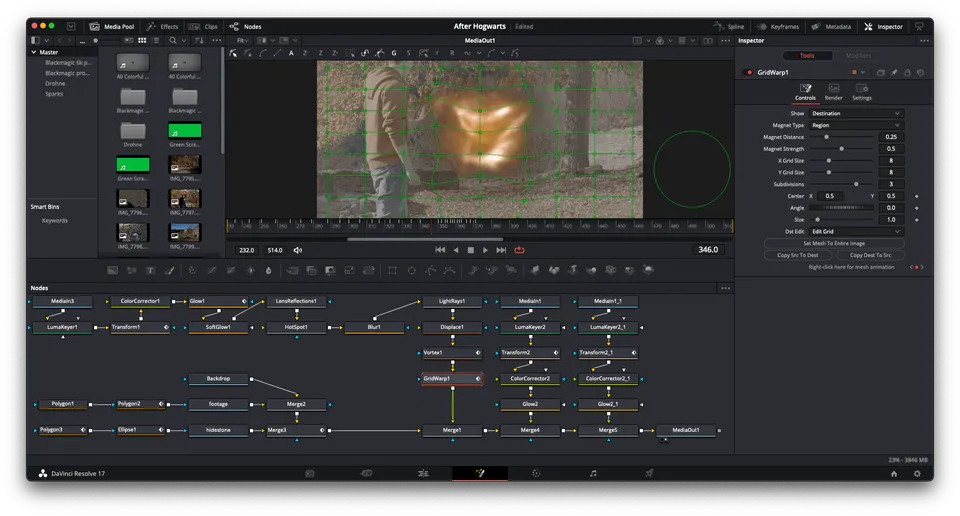
Task: Play the composition forward
Action: [486, 250]
